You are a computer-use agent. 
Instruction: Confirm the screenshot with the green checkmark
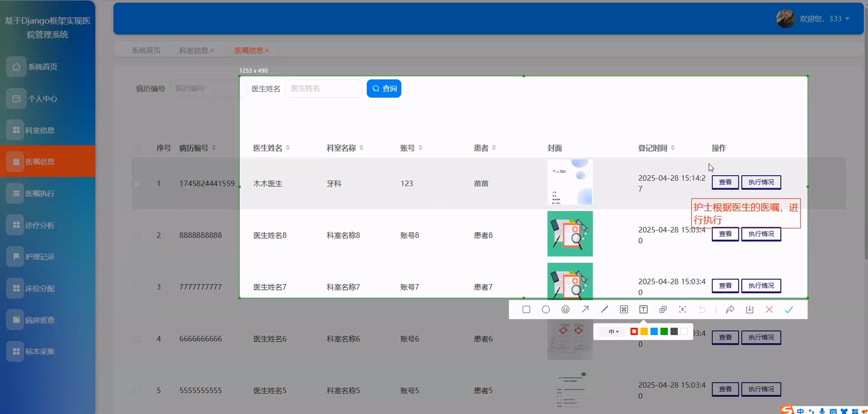tap(788, 309)
